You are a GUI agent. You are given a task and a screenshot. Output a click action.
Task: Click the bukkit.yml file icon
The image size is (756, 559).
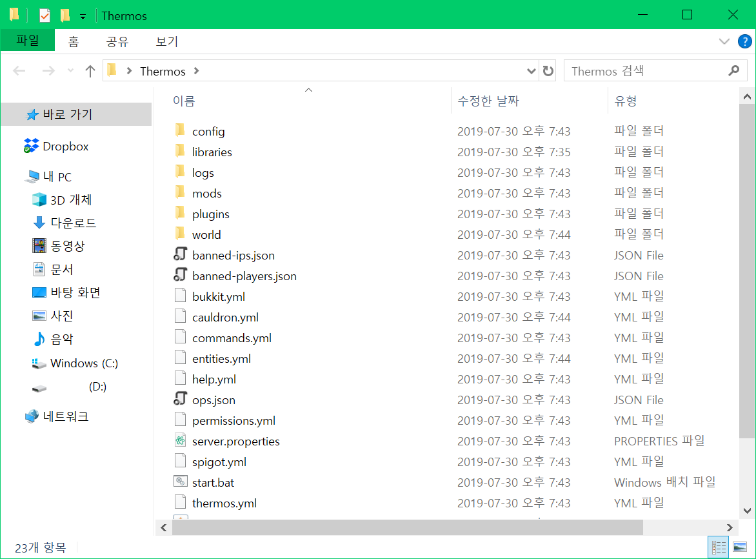(181, 296)
